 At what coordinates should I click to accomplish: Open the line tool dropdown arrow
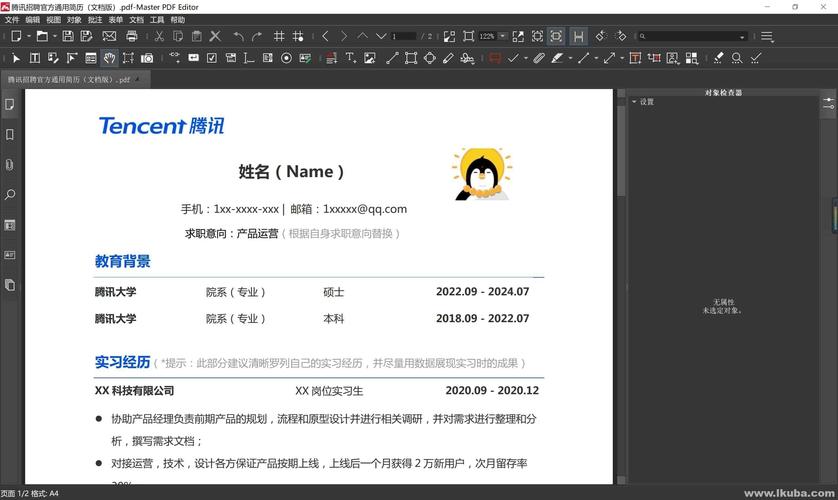(x=596, y=58)
